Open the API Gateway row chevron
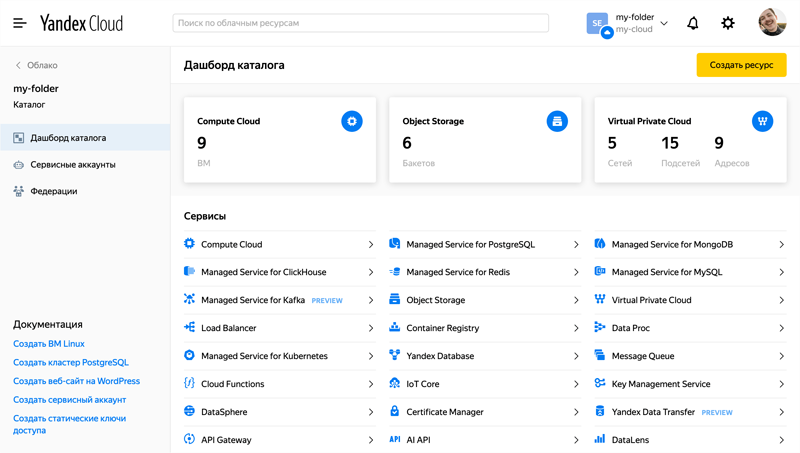 371,440
